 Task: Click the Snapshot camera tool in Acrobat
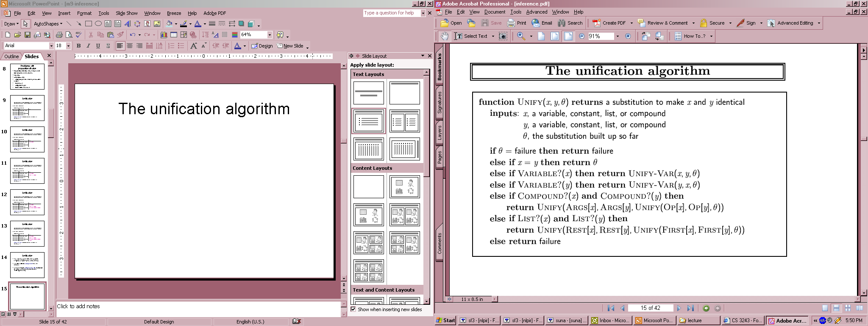[x=503, y=36]
